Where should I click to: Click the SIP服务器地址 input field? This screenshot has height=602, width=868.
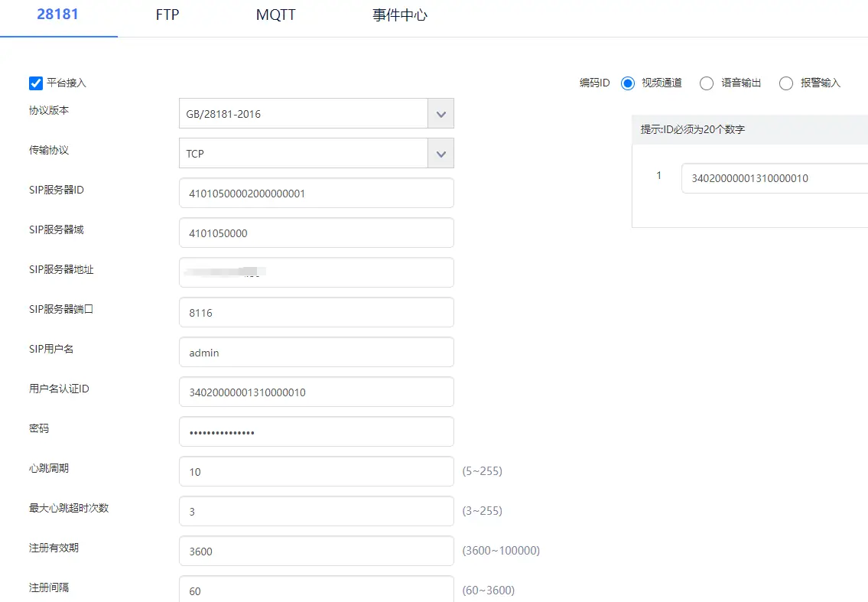(317, 272)
